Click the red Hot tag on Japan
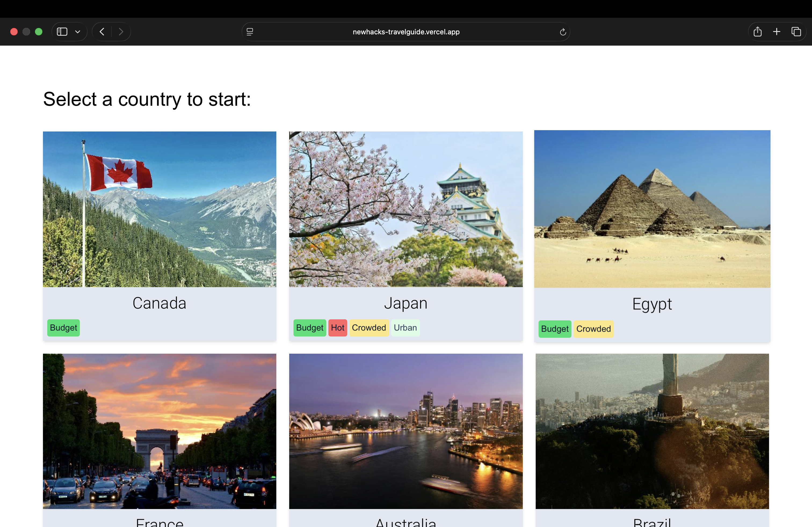Image resolution: width=812 pixels, height=527 pixels. pos(338,328)
